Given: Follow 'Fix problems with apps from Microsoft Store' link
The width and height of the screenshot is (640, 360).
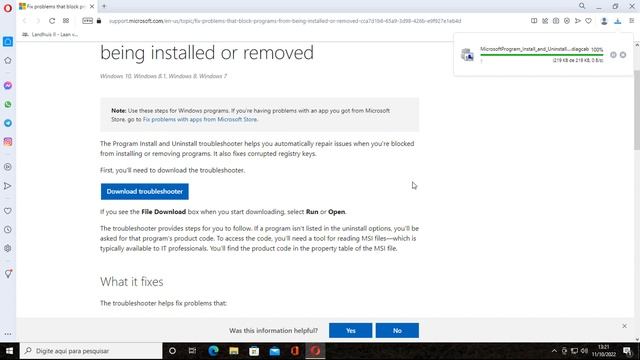Looking at the screenshot, I should click(200, 120).
